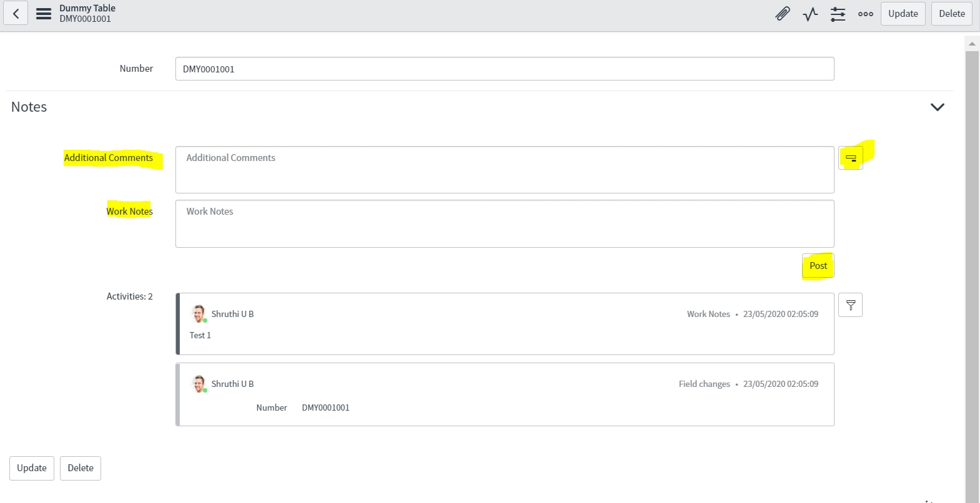Click into the Work Notes text area

coord(504,223)
